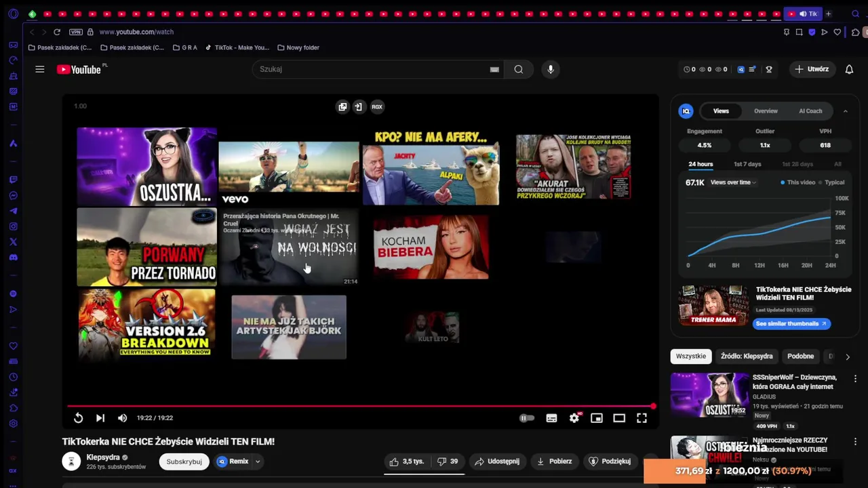Click the export arrow icon beside RGX
The width and height of the screenshot is (868, 488).
(359, 106)
